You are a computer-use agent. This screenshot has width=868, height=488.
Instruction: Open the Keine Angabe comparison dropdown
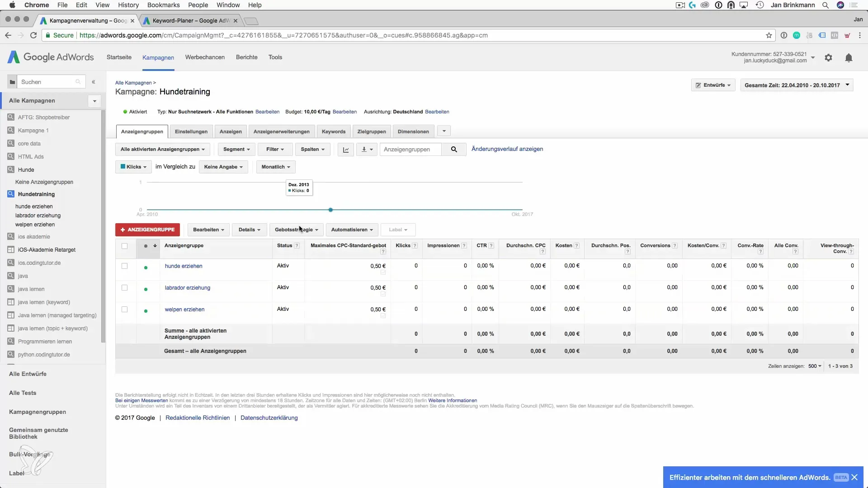223,167
